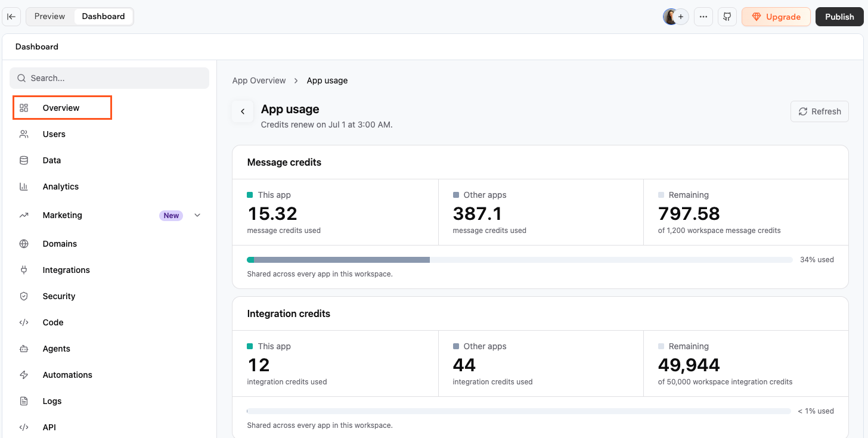
Task: Click the Publish button
Action: click(839, 17)
